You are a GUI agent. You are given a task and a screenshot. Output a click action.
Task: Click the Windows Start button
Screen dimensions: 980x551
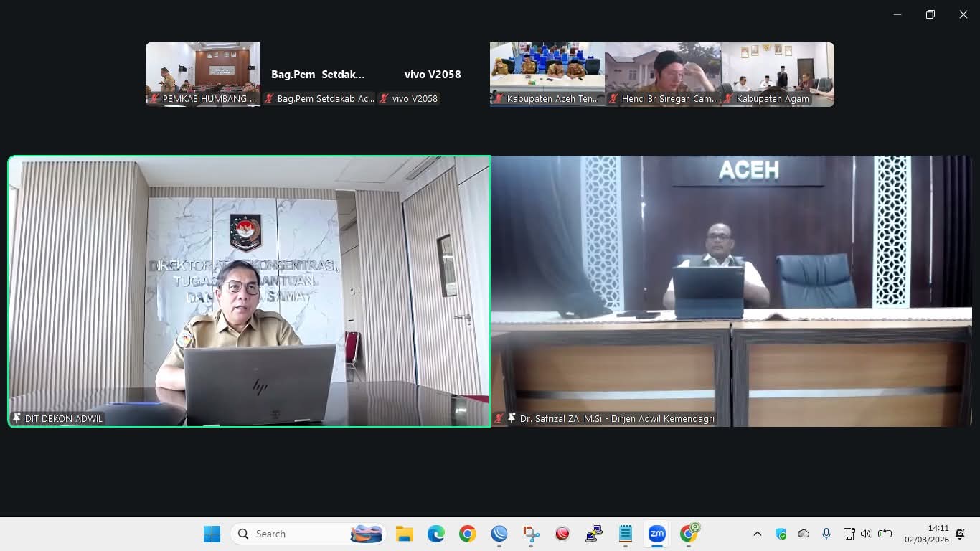coord(212,534)
